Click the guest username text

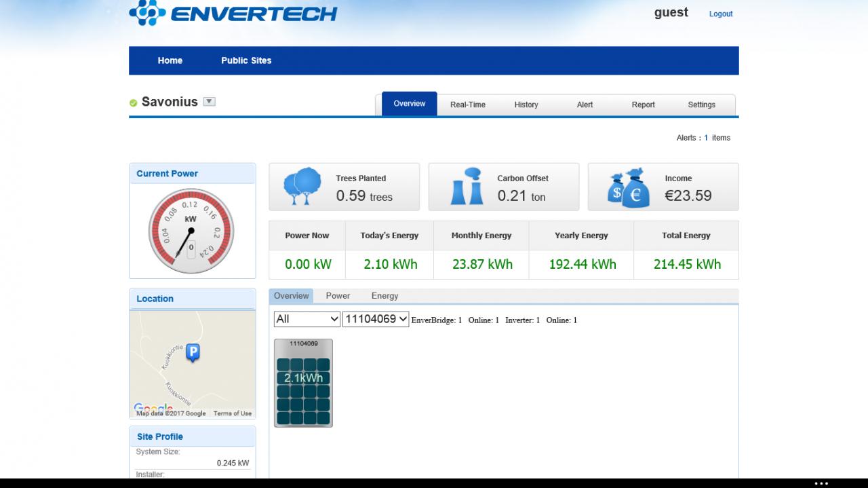point(671,12)
